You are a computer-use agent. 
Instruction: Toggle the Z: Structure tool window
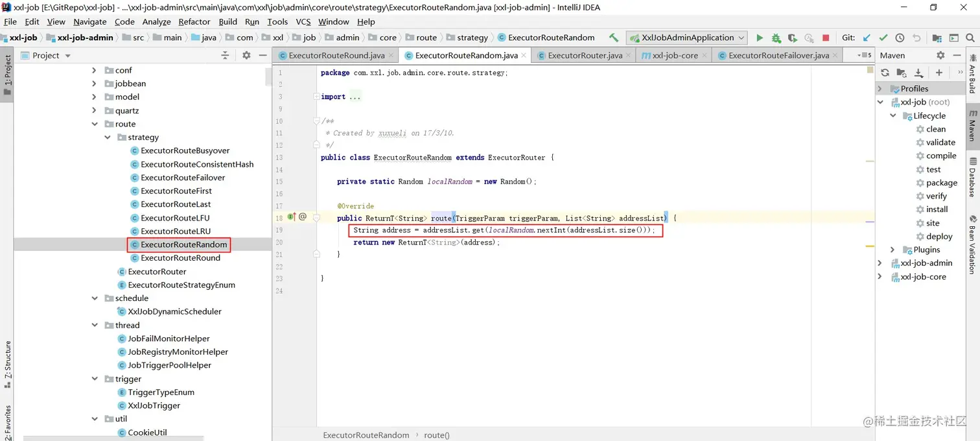point(7,365)
